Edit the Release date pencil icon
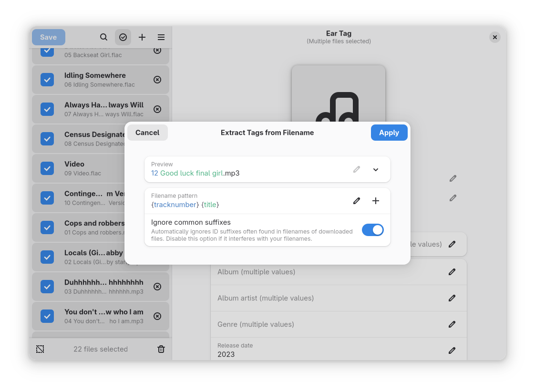The height and width of the screenshot is (392, 535). click(452, 351)
